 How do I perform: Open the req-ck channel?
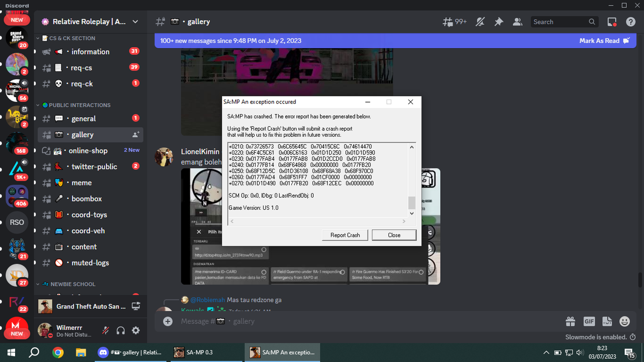(90, 84)
